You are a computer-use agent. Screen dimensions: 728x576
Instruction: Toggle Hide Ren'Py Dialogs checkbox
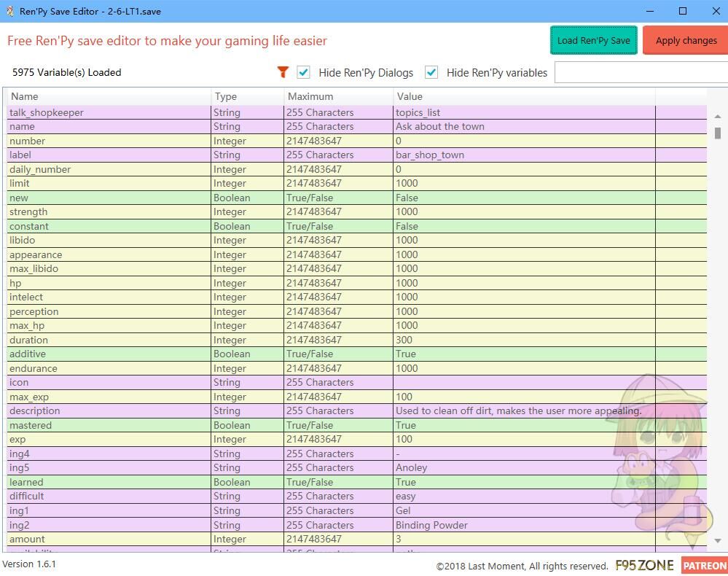[304, 72]
